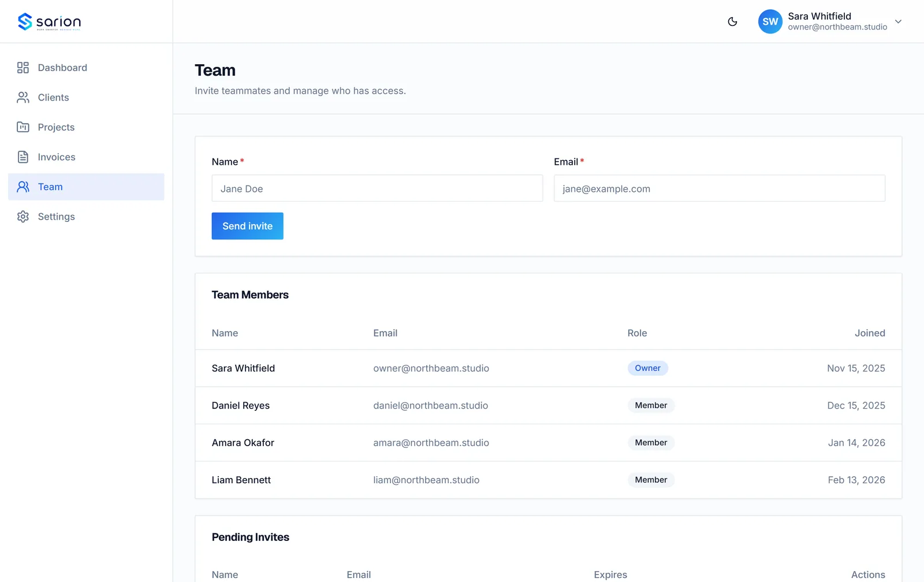Click the Sarion logo
The height and width of the screenshot is (582, 924).
pos(49,21)
